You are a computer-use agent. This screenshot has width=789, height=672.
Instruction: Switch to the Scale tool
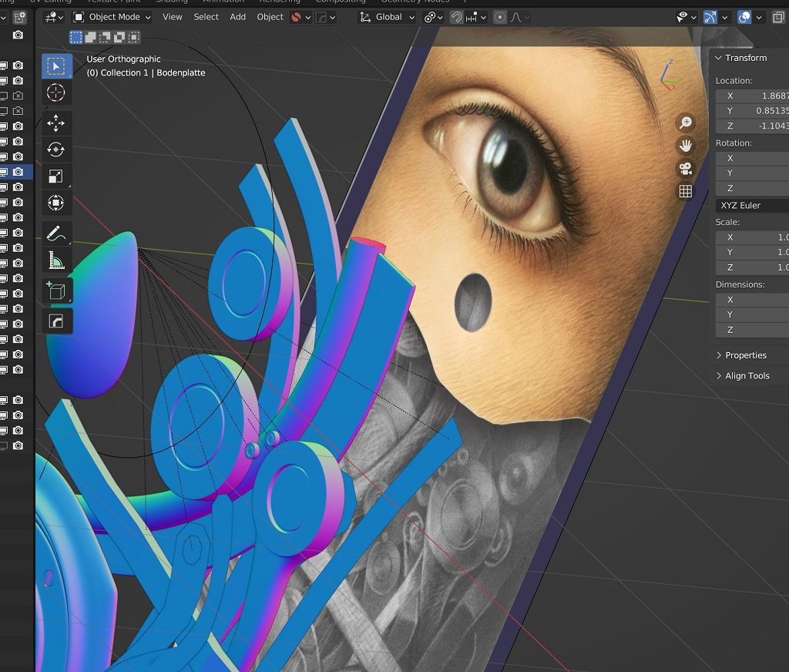click(55, 176)
